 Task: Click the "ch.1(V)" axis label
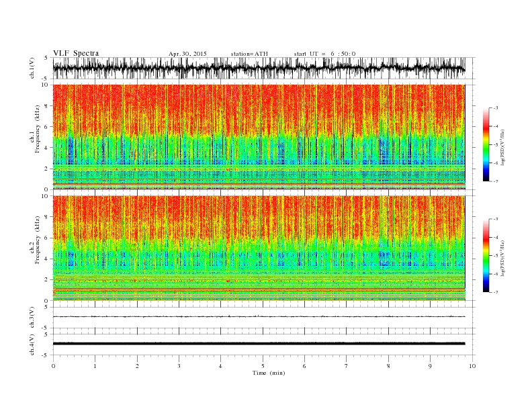tap(32, 68)
